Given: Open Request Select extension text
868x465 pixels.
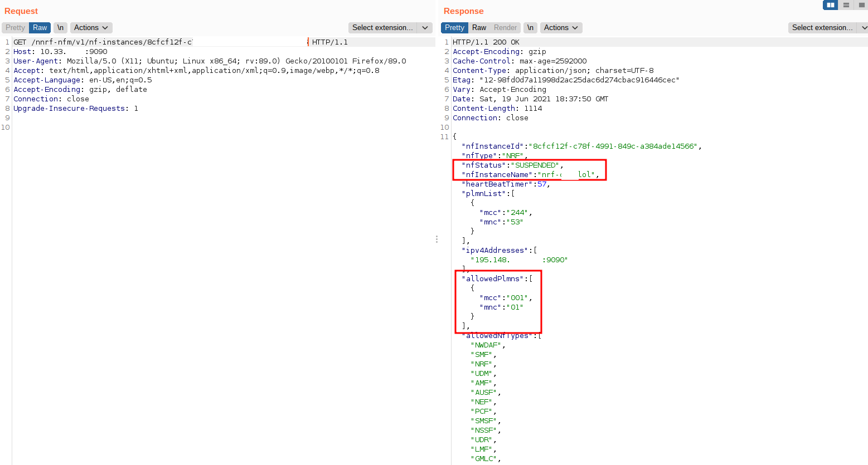Looking at the screenshot, I should point(382,27).
